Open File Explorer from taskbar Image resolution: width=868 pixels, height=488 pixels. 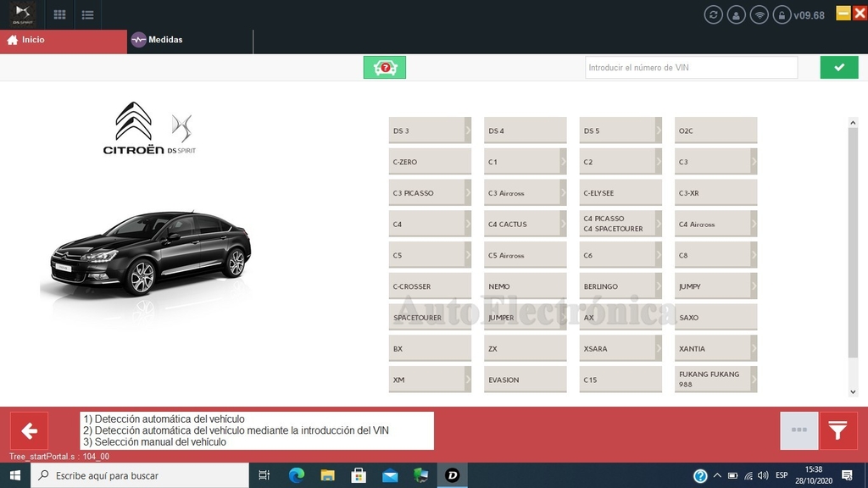pos(328,475)
